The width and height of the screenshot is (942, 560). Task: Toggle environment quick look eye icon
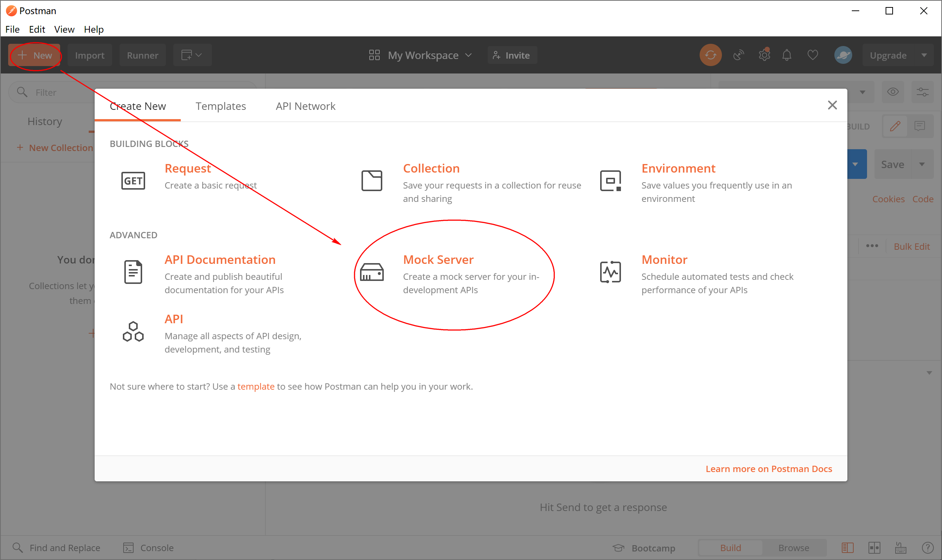tap(893, 92)
